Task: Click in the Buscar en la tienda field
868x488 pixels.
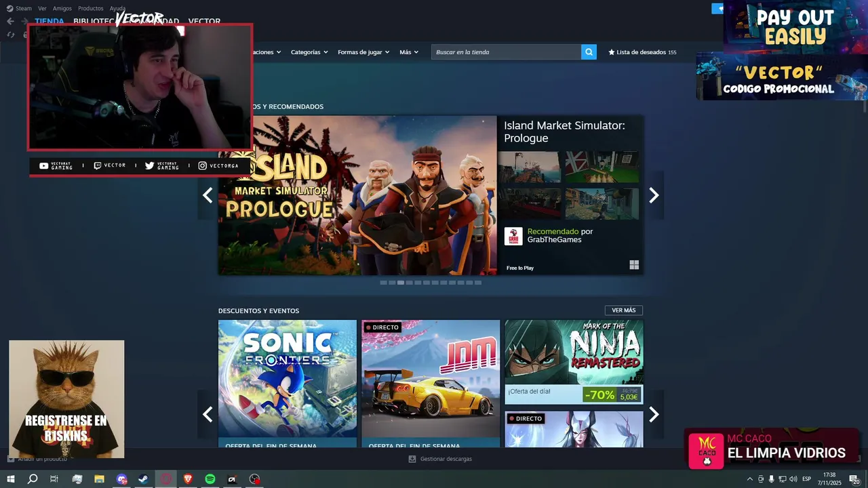Action: [x=506, y=52]
